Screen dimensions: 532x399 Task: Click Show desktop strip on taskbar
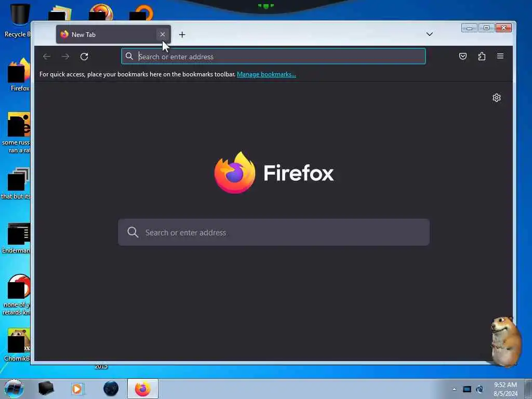[528, 389]
